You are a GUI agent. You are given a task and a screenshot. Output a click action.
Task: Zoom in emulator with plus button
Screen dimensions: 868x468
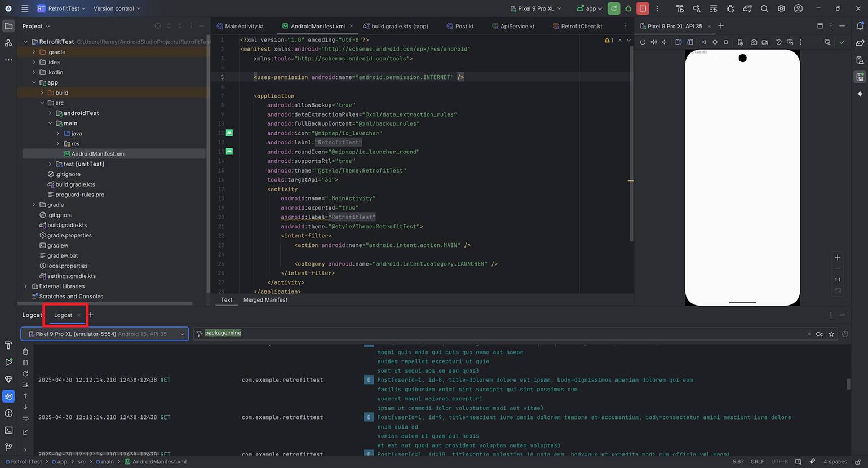838,257
